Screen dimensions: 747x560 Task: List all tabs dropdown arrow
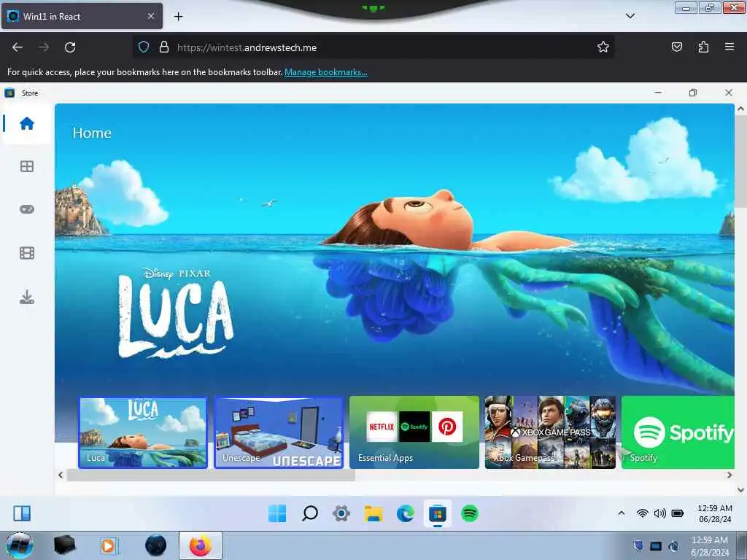coord(630,16)
